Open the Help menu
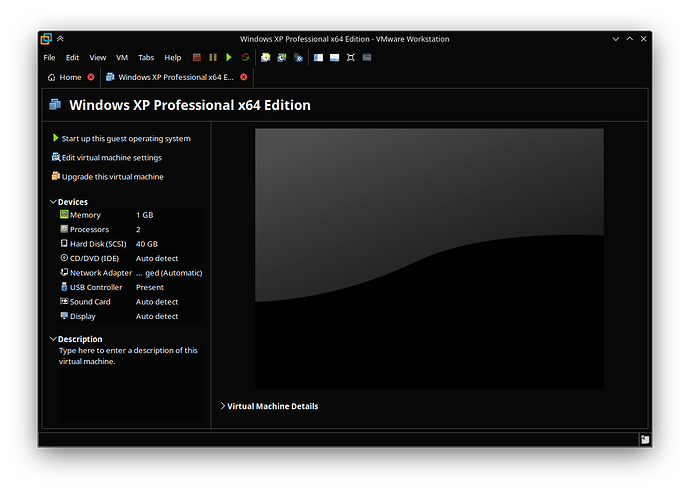Screen dimensions: 690x492 173,58
